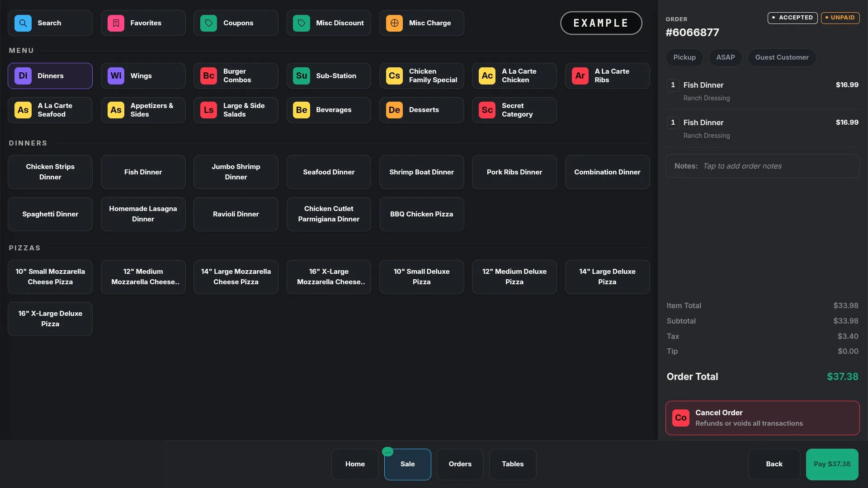Change the Pickup order type chip

pyautogui.click(x=684, y=57)
